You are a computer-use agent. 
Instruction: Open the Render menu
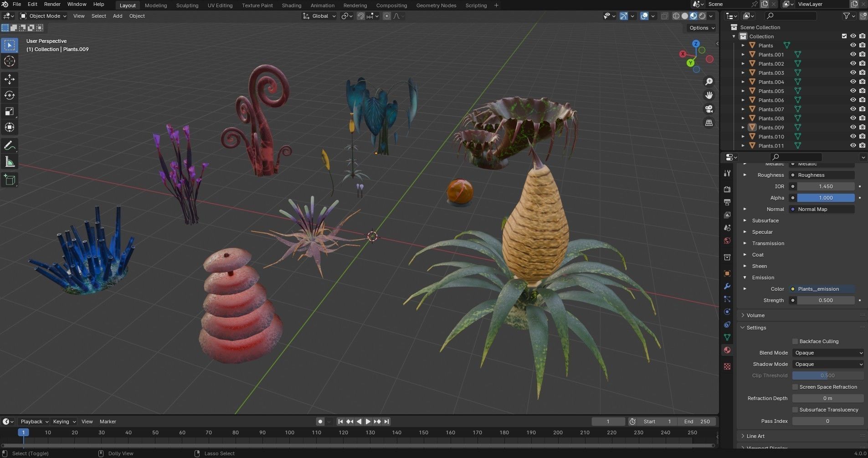pos(52,4)
